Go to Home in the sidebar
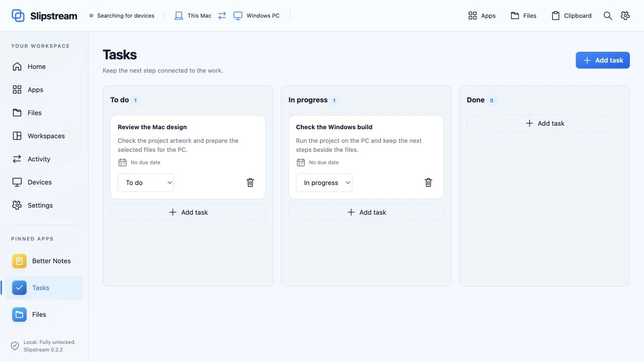Viewport: 644px width, 362px height. click(44, 66)
